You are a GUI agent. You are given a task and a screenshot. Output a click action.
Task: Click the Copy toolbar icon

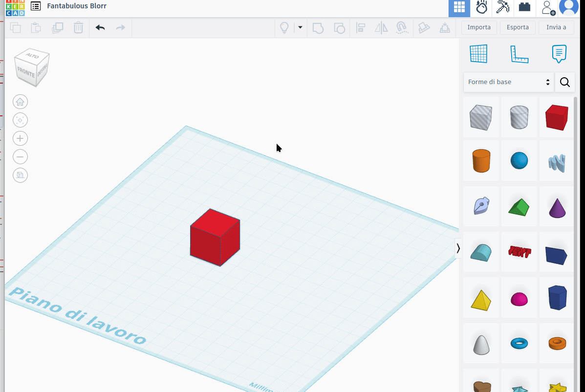click(15, 27)
